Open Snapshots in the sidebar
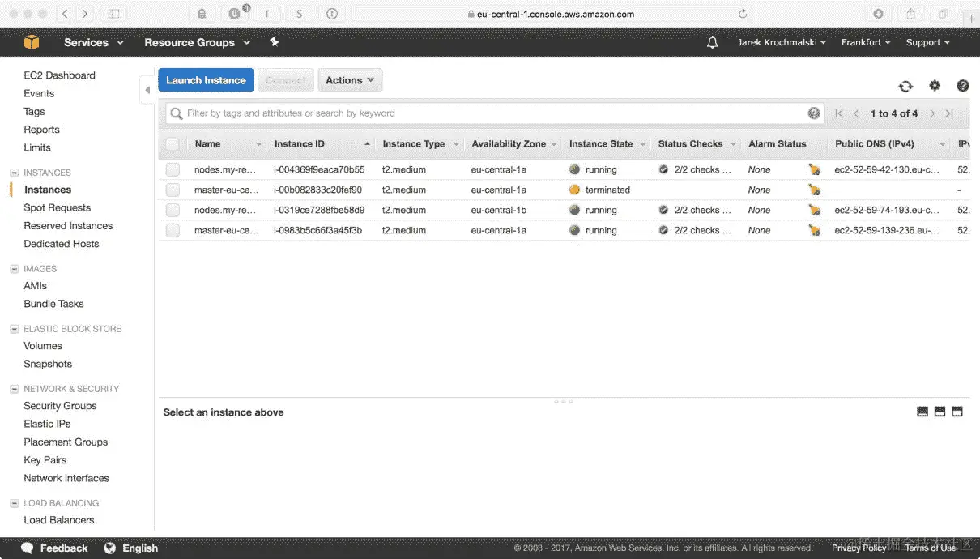Image resolution: width=980 pixels, height=559 pixels. [48, 365]
